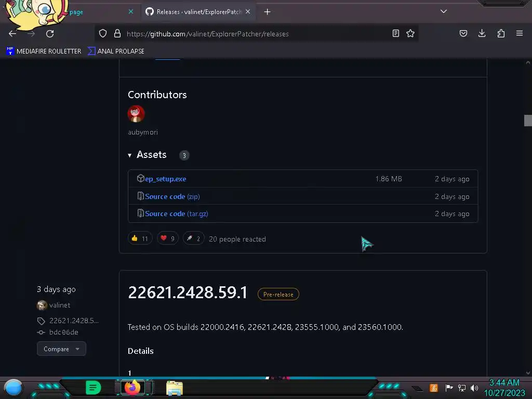Bookmark this page with the star
Viewport: 532px width, 399px height.
(410, 33)
